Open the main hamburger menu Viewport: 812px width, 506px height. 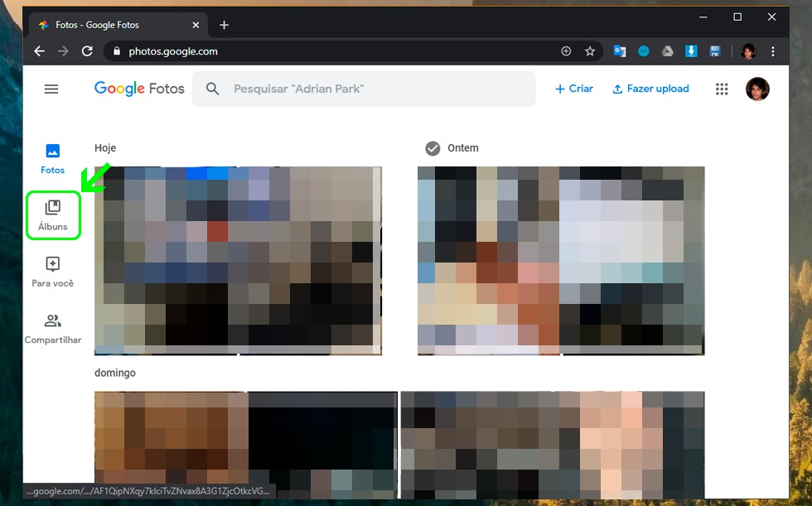coord(51,89)
